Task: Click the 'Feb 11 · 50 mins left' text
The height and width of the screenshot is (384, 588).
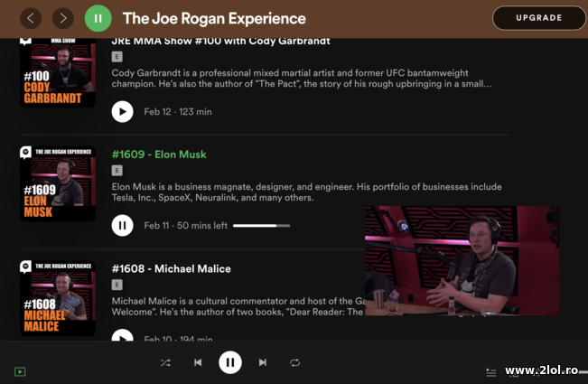Action: pyautogui.click(x=186, y=225)
